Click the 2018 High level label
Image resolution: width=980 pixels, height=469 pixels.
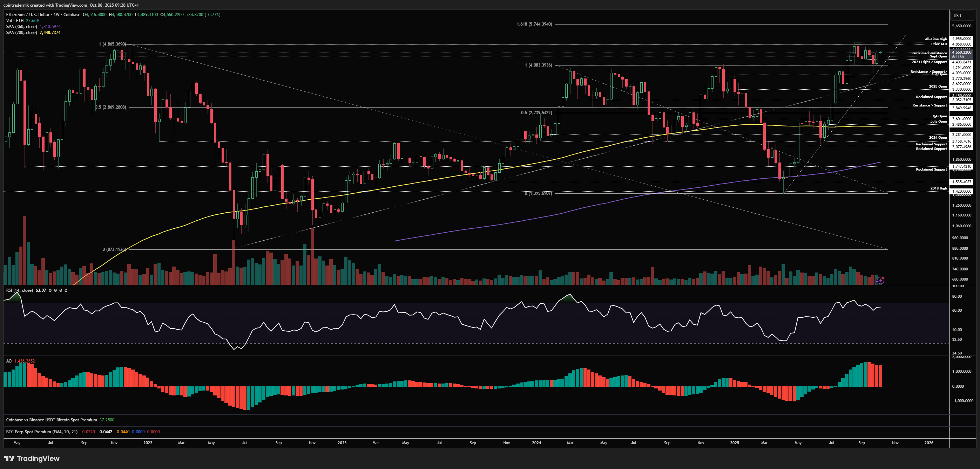(x=938, y=188)
